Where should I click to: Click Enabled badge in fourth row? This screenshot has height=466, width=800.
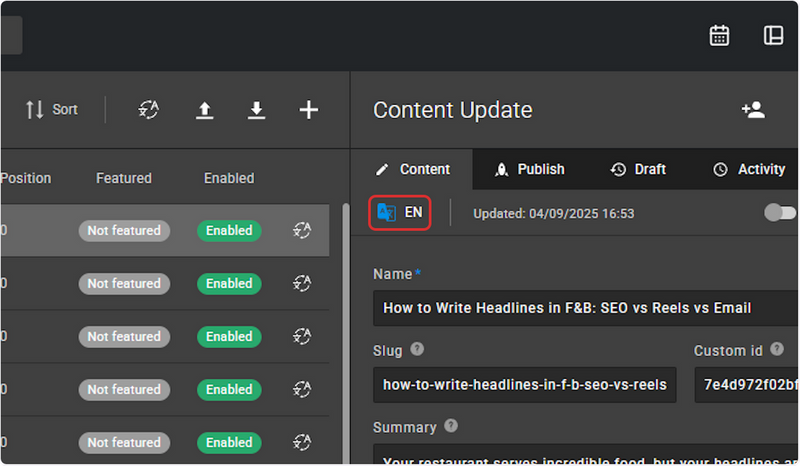coord(229,390)
